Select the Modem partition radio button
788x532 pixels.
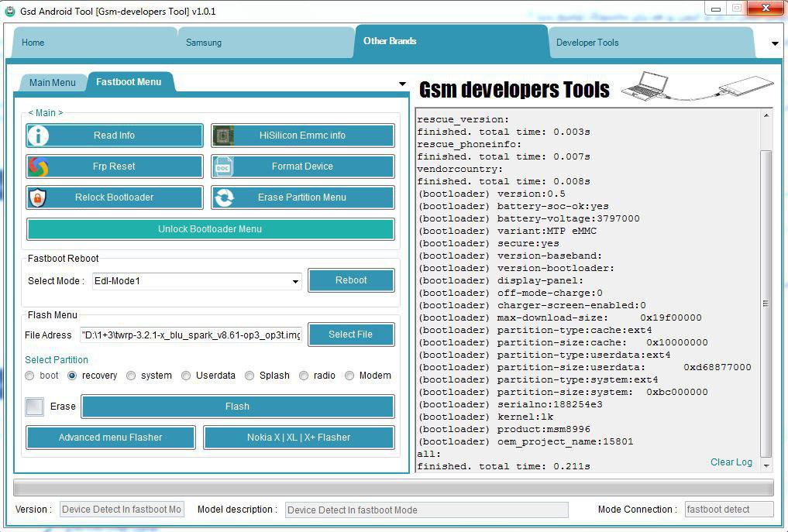pyautogui.click(x=349, y=376)
